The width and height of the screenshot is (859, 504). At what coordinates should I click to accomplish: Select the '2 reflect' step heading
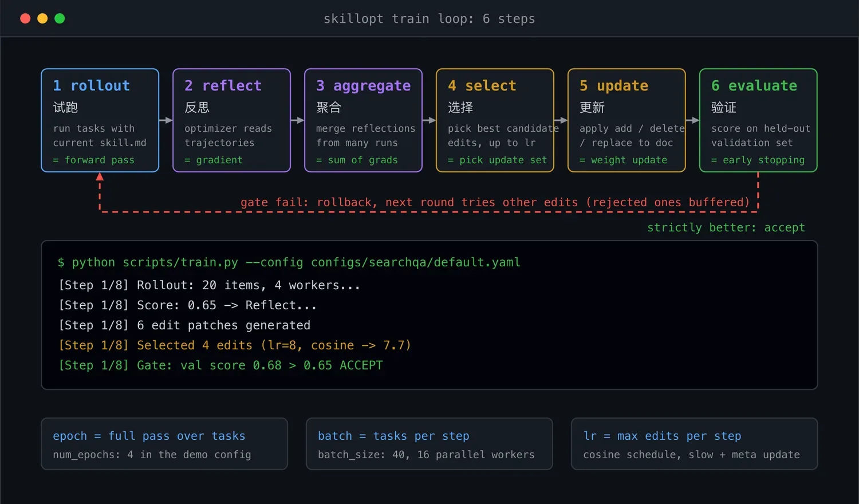tap(223, 86)
